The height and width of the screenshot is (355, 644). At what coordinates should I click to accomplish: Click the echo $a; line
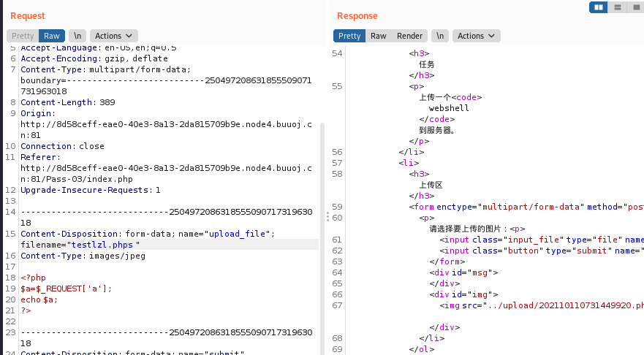pos(39,299)
